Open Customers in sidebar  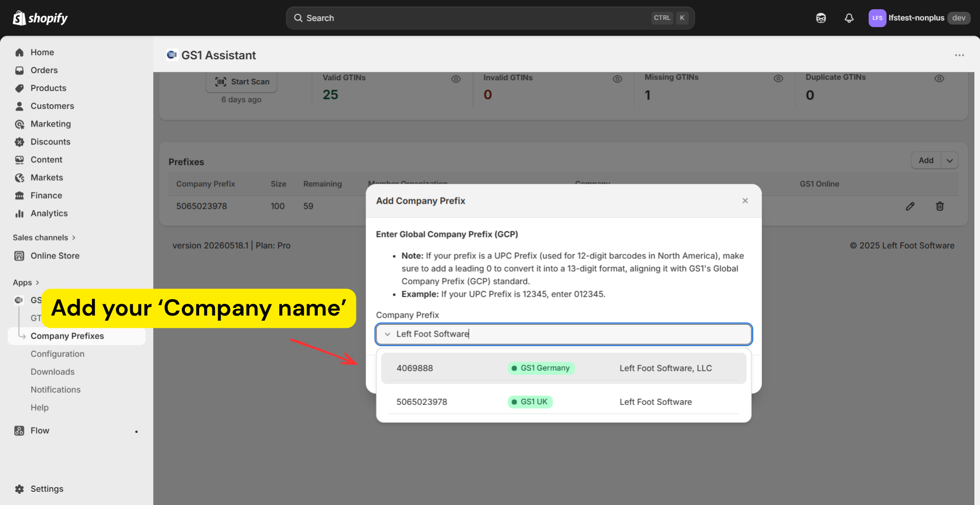(52, 106)
